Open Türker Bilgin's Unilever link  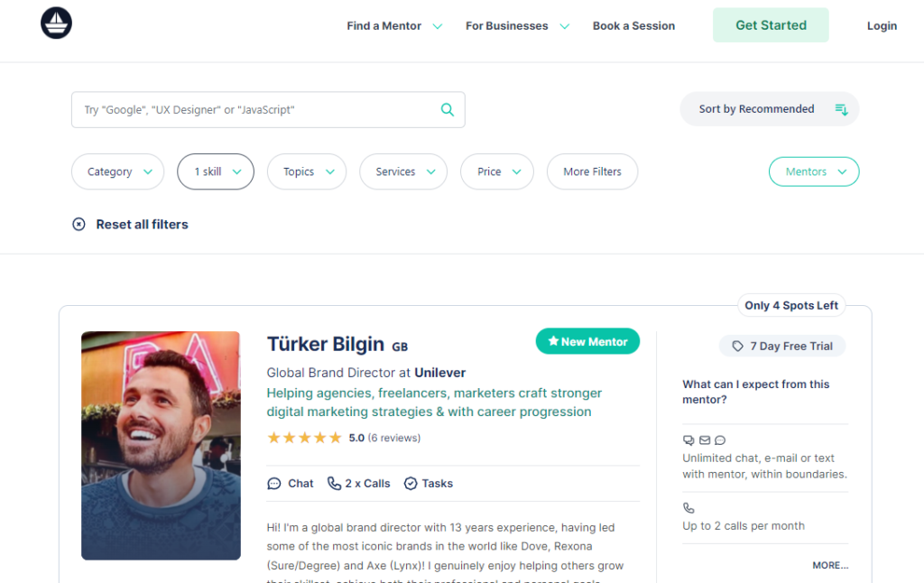click(x=440, y=372)
